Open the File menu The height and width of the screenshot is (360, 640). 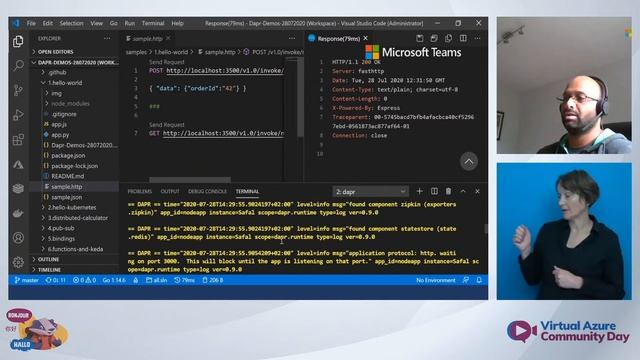[31, 23]
